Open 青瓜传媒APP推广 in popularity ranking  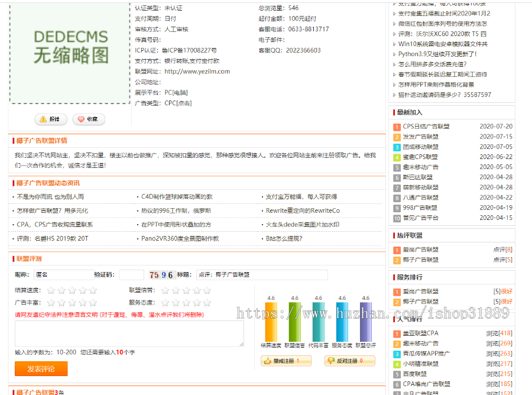click(x=426, y=354)
